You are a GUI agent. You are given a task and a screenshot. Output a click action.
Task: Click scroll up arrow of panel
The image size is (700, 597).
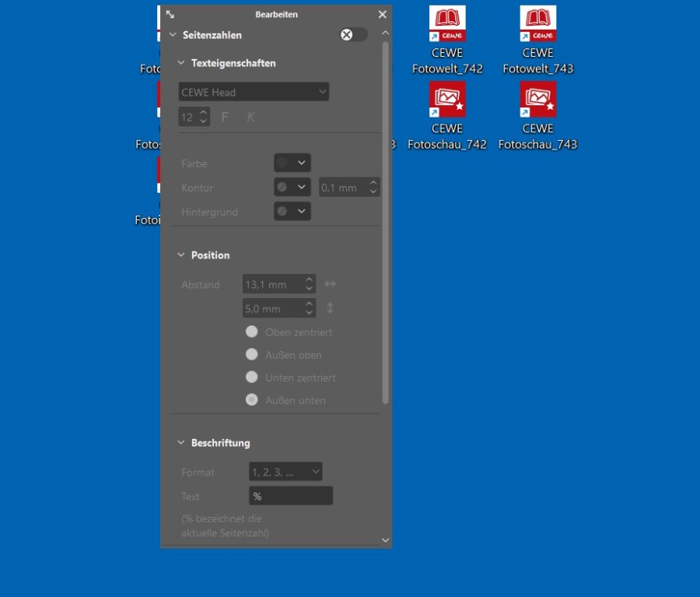(x=385, y=33)
